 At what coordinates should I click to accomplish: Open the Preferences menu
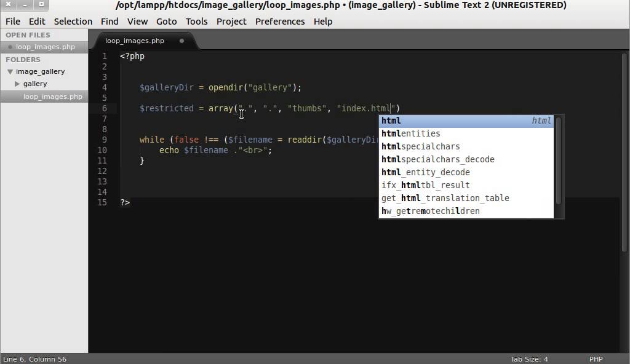coord(280,22)
